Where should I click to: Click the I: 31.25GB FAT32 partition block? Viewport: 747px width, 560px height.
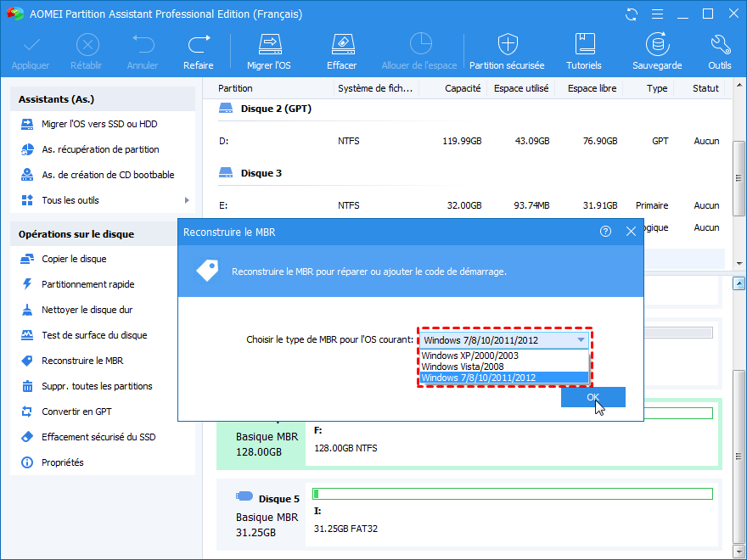[x=512, y=514]
